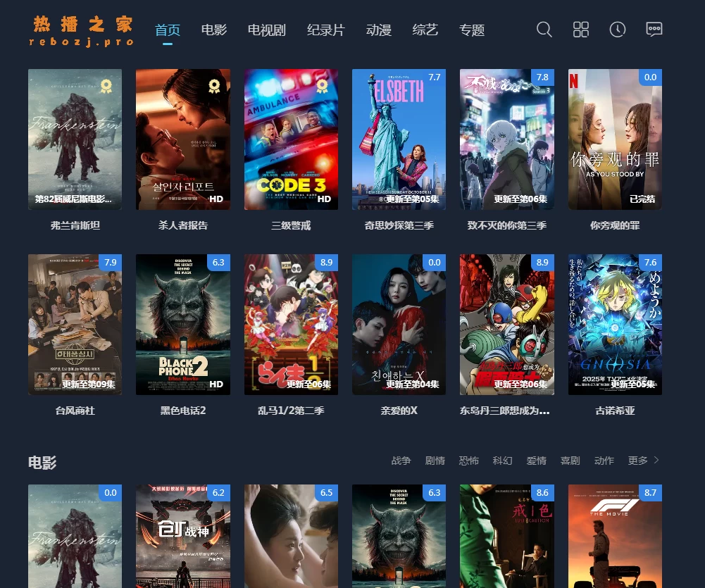The image size is (705, 588).
Task: Open the search magnifier icon
Action: click(544, 30)
